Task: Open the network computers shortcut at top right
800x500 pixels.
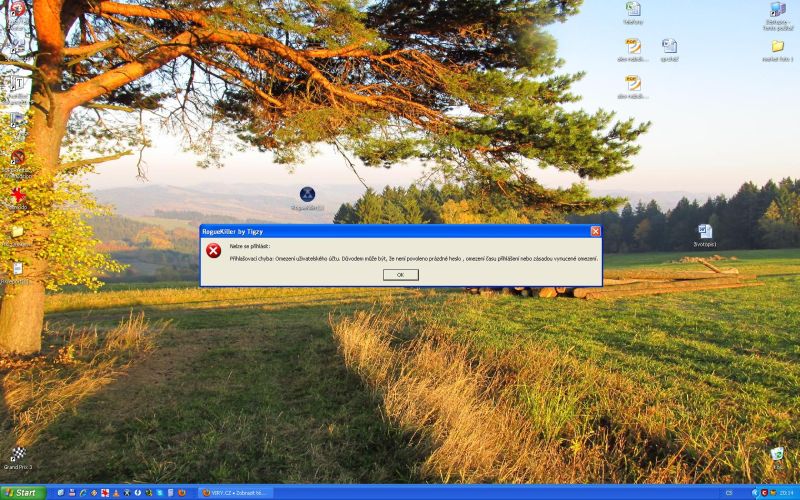Action: click(777, 10)
